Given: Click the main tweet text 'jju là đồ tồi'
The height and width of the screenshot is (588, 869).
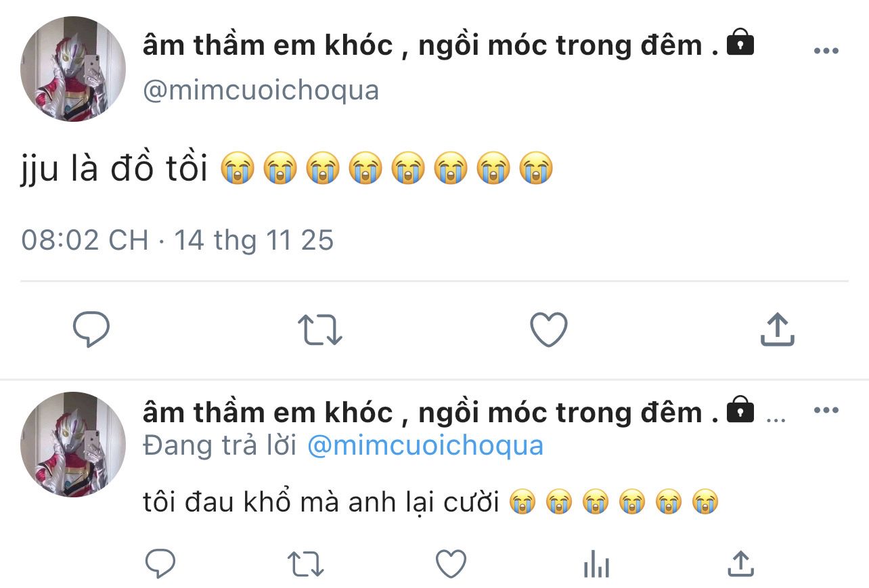Looking at the screenshot, I should click(x=114, y=169).
